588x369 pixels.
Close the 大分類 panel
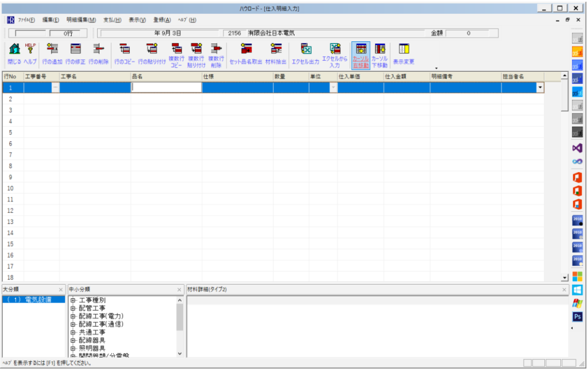pyautogui.click(x=61, y=290)
